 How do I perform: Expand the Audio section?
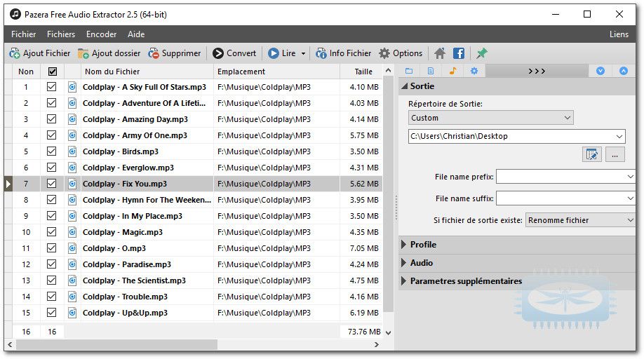[404, 263]
